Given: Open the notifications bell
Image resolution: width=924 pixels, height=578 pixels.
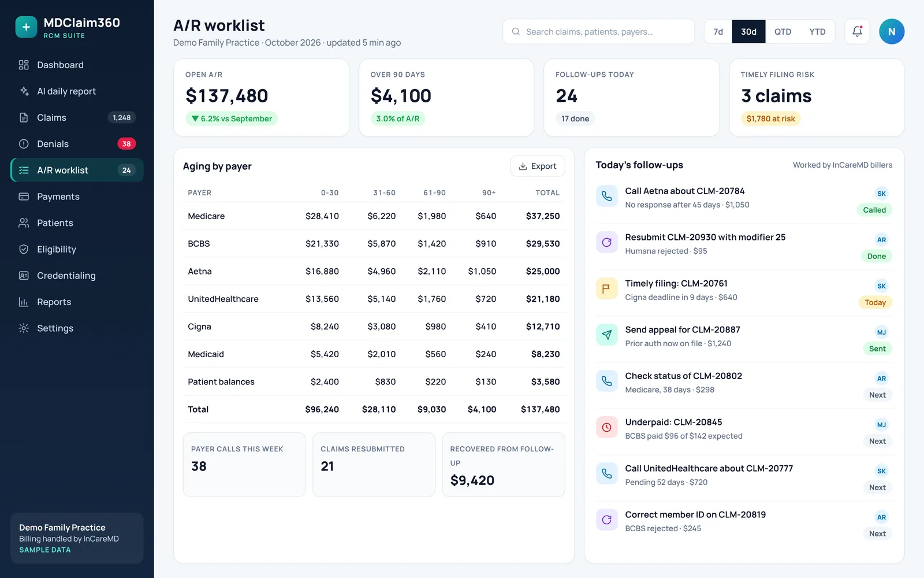Looking at the screenshot, I should coord(857,32).
